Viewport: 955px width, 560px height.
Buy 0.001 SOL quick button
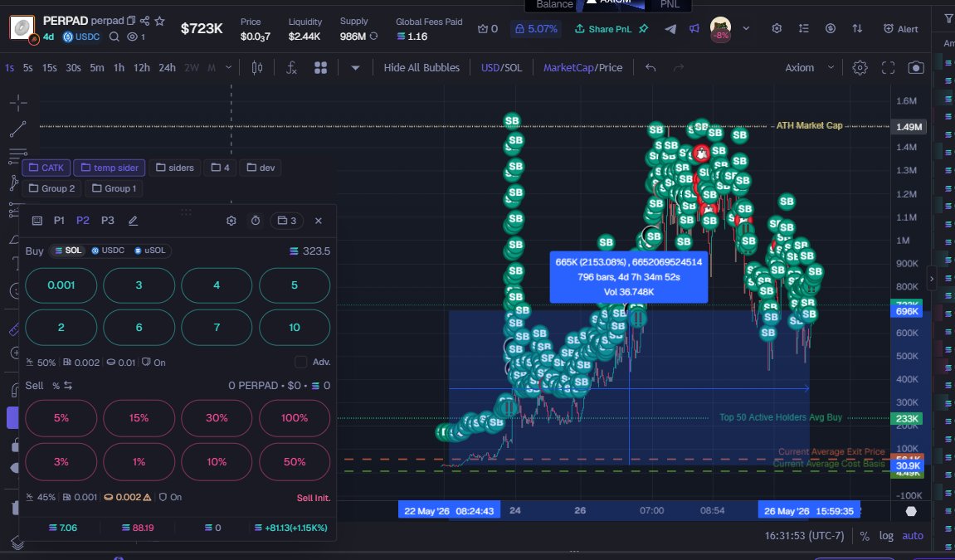point(61,285)
